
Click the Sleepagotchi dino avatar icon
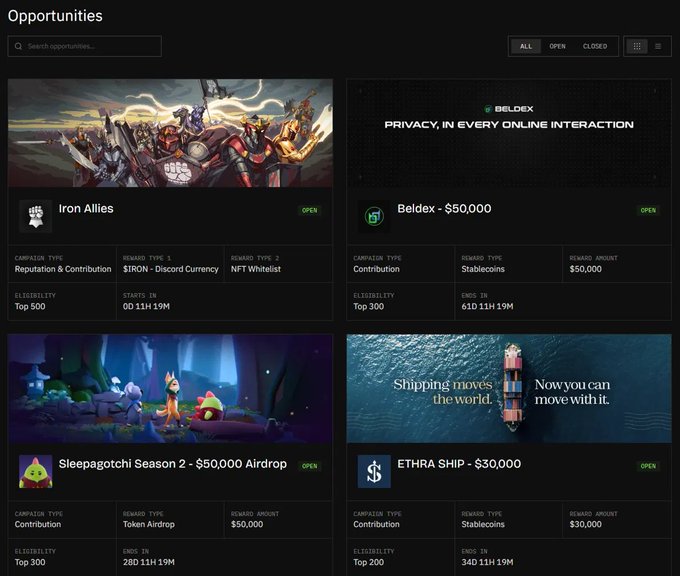36,471
